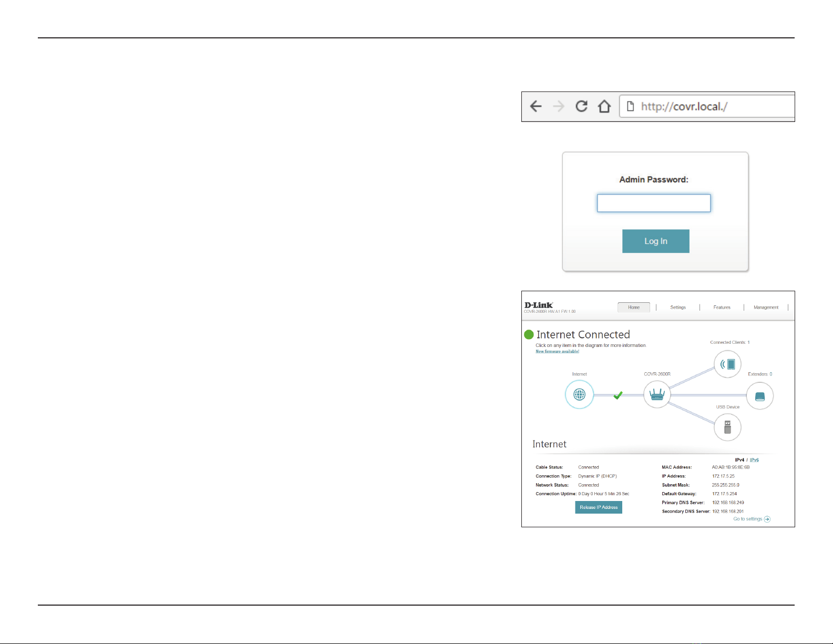Viewport: 833px width, 644px height.
Task: Click the address bar showing http://covr.local./
Action: click(x=707, y=106)
